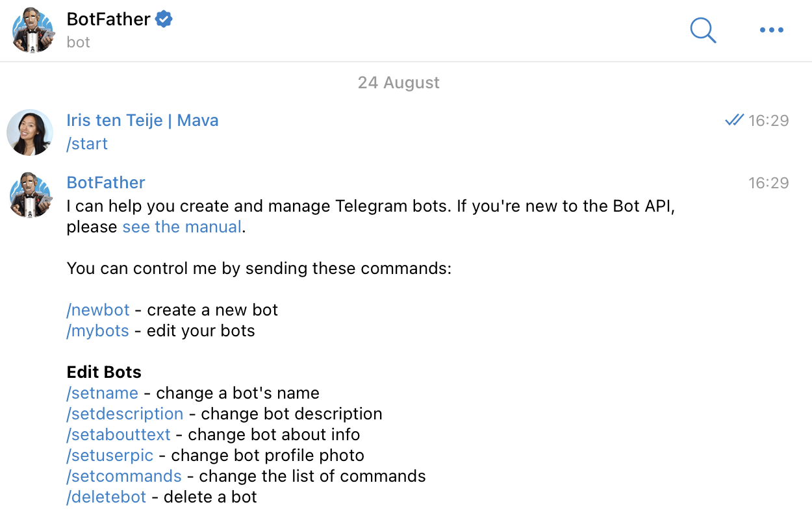Click the /start command link
Screen dimensions: 812x522
86,143
